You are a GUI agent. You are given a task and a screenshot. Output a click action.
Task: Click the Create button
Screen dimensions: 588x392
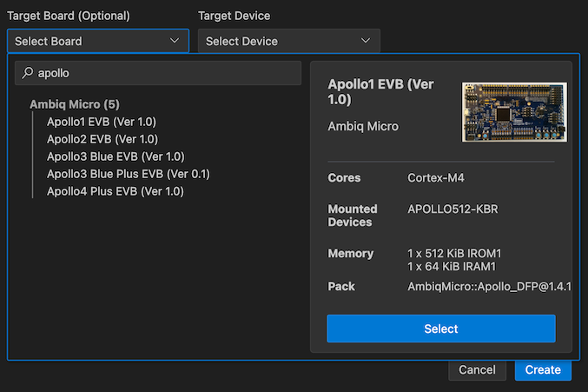543,370
